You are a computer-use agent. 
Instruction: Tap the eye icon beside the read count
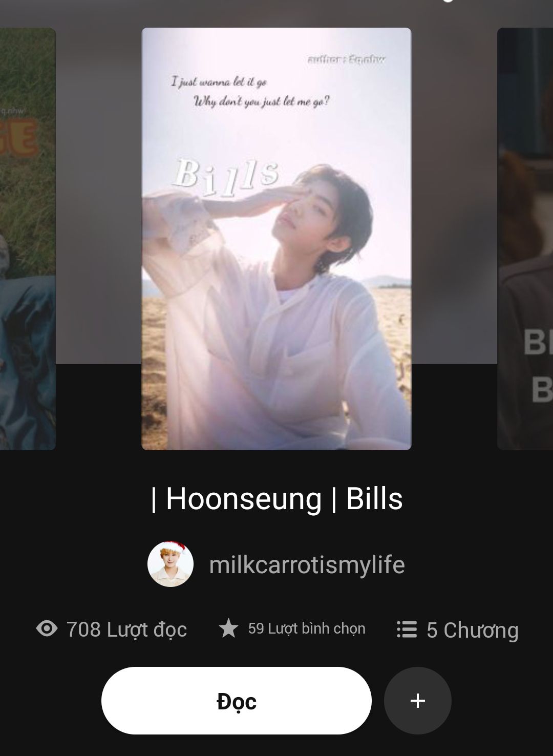coord(47,628)
